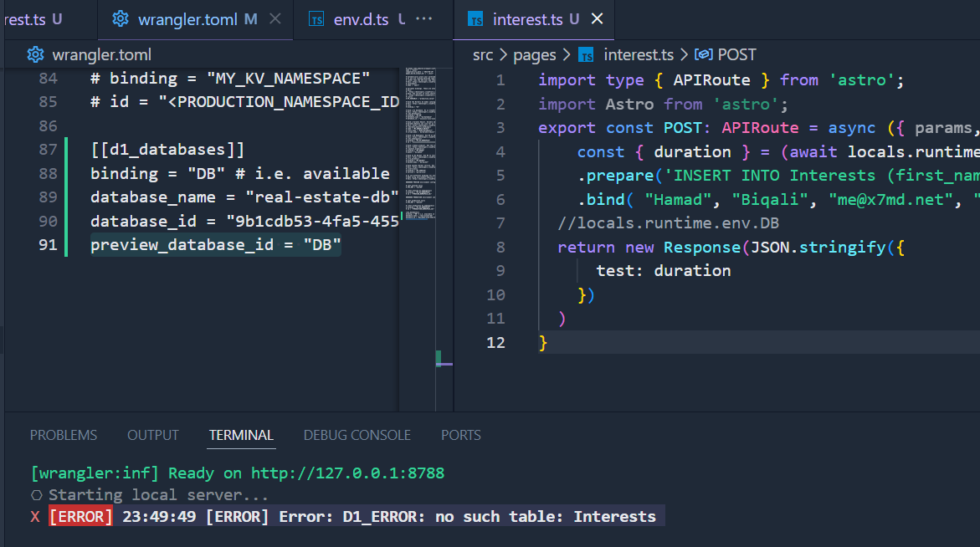Click the TS file icon in breadcrumb

pyautogui.click(x=586, y=55)
